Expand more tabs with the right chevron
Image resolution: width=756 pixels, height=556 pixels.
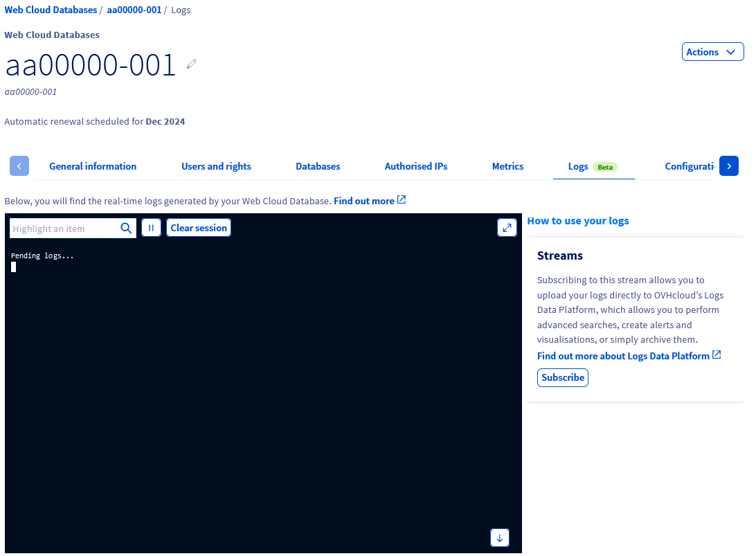point(728,165)
